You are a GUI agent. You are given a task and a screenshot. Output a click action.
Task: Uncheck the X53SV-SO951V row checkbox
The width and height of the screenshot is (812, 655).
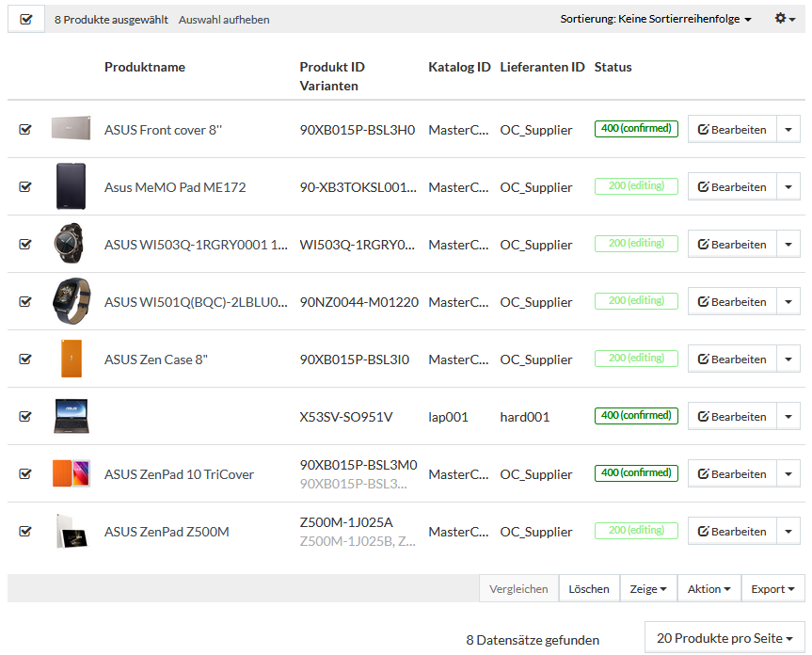[x=24, y=417]
